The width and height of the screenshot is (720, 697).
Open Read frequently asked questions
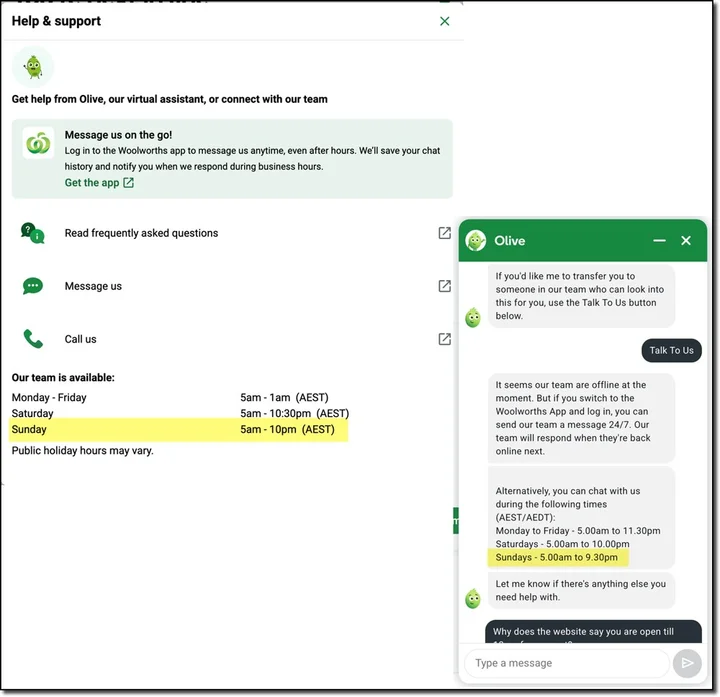point(141,233)
